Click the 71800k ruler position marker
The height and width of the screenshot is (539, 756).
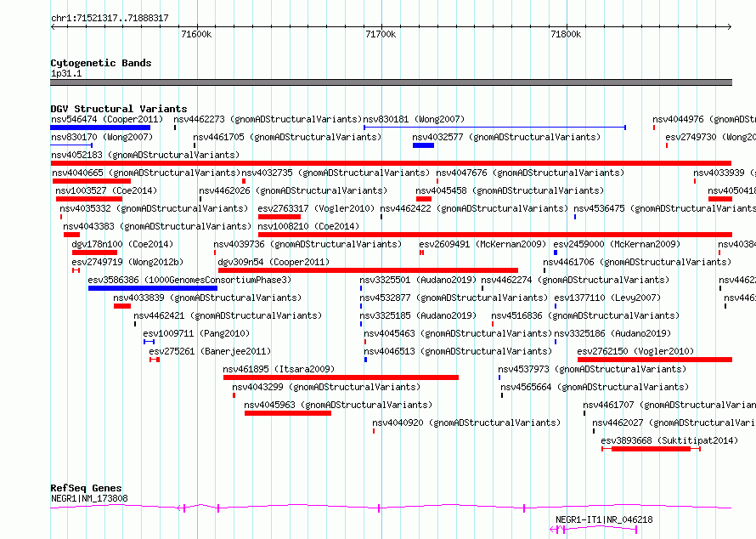tap(566, 34)
